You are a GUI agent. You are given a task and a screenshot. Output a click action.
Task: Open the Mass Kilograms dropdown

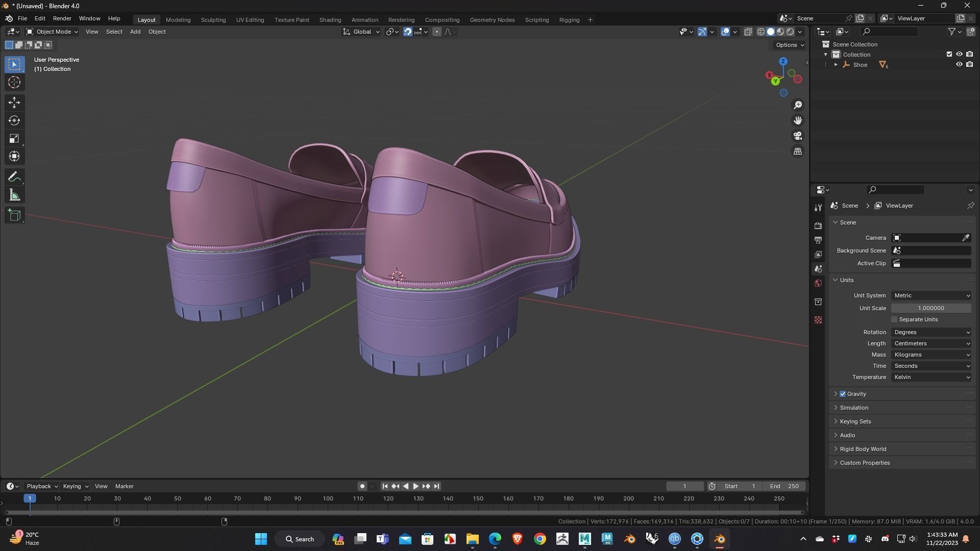(932, 355)
